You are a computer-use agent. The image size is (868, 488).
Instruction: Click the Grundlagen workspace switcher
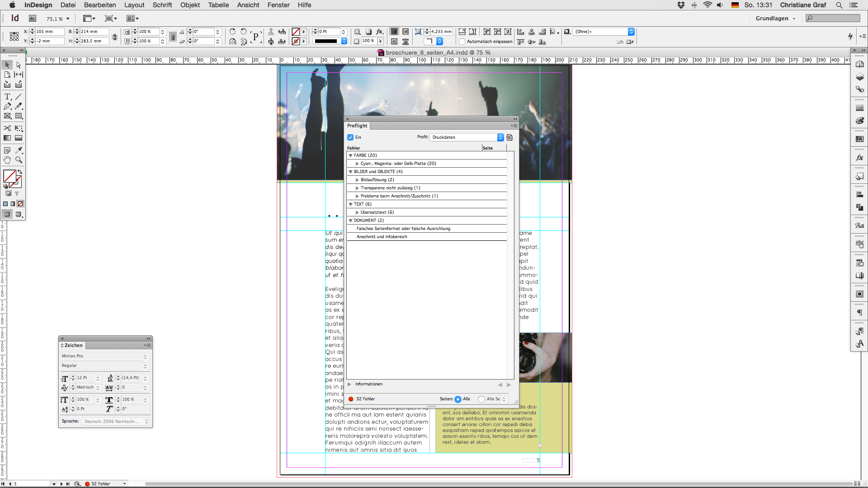coord(775,19)
